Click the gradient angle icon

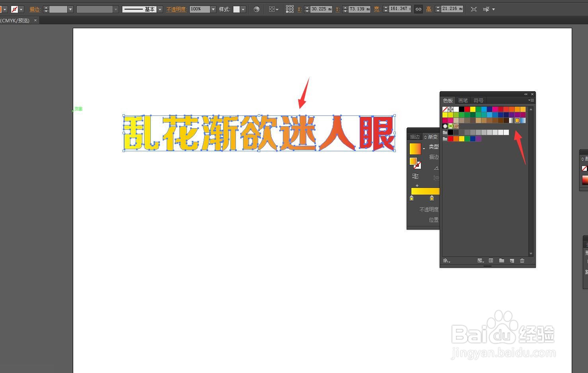click(x=436, y=168)
